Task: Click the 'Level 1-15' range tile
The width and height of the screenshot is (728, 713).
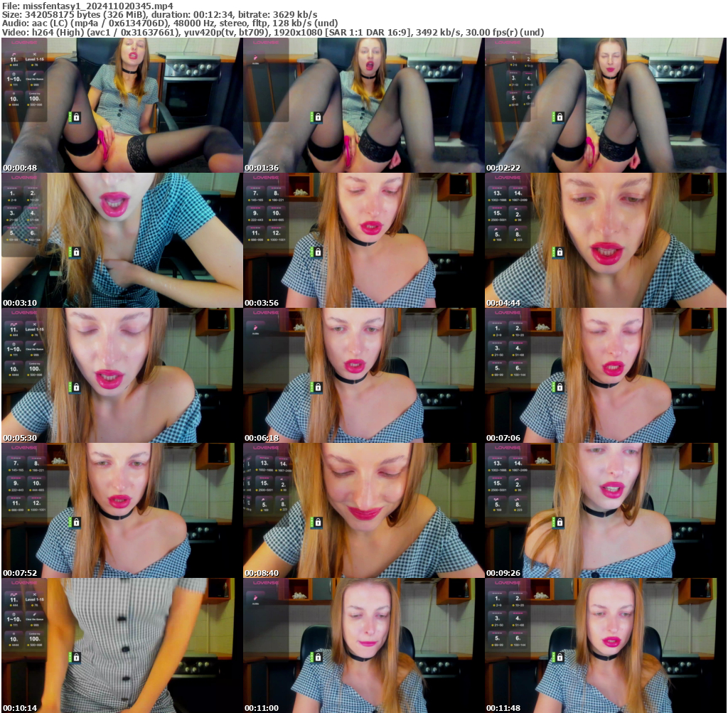Action: pos(35,60)
